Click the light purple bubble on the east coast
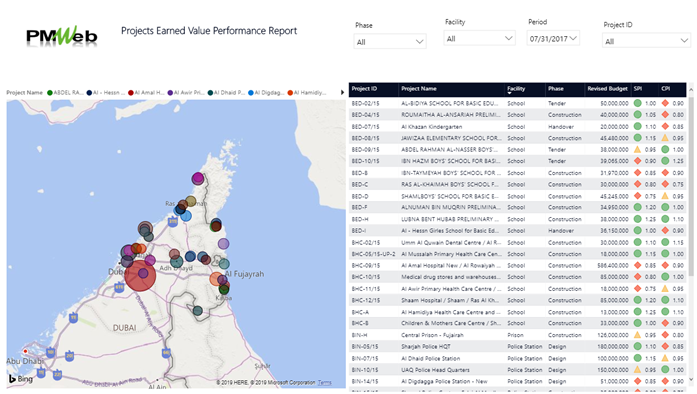This screenshot has height=394, width=697. (x=224, y=244)
